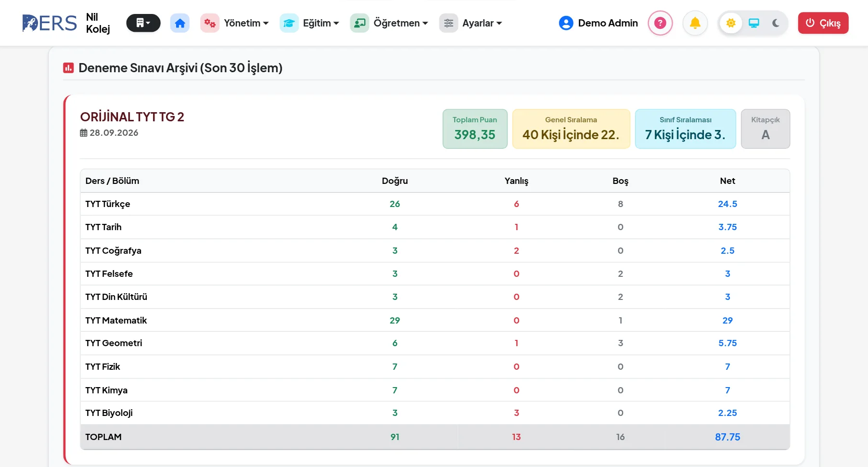This screenshot has height=467, width=868.
Task: Click the calendar icon beside 28.09.2026
Action: pyautogui.click(x=84, y=133)
